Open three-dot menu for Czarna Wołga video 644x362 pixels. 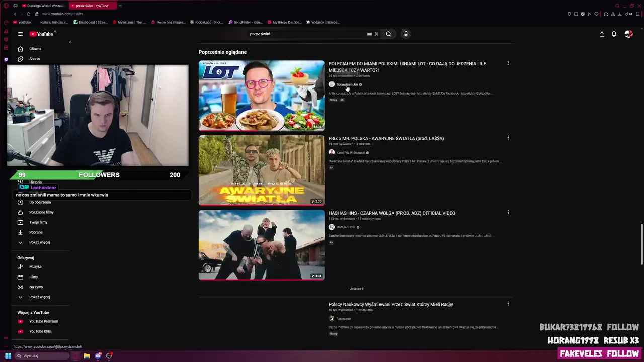508,212
